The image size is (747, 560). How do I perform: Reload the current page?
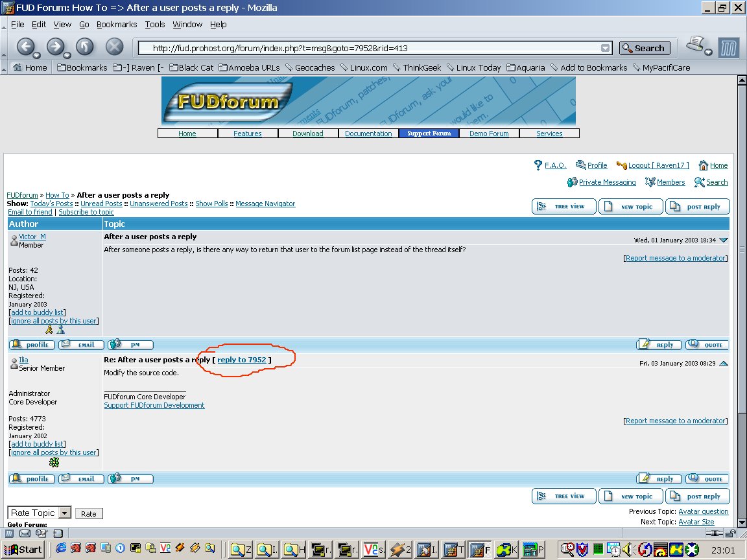pos(85,47)
